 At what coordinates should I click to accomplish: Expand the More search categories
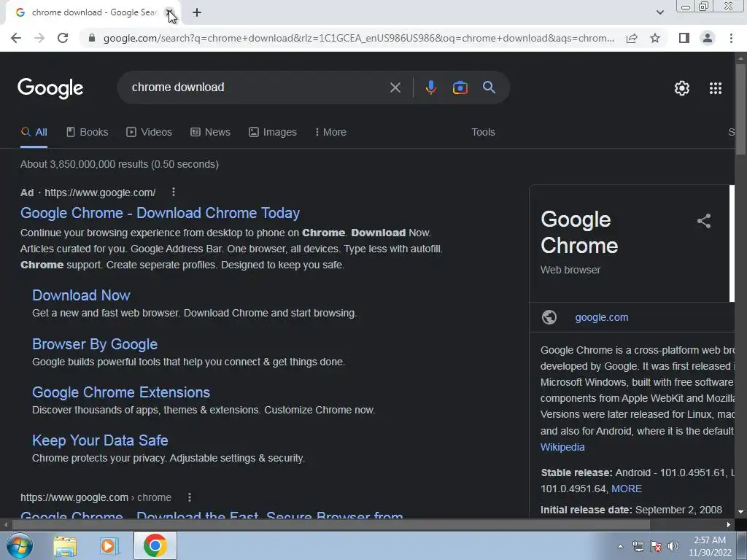tap(330, 133)
